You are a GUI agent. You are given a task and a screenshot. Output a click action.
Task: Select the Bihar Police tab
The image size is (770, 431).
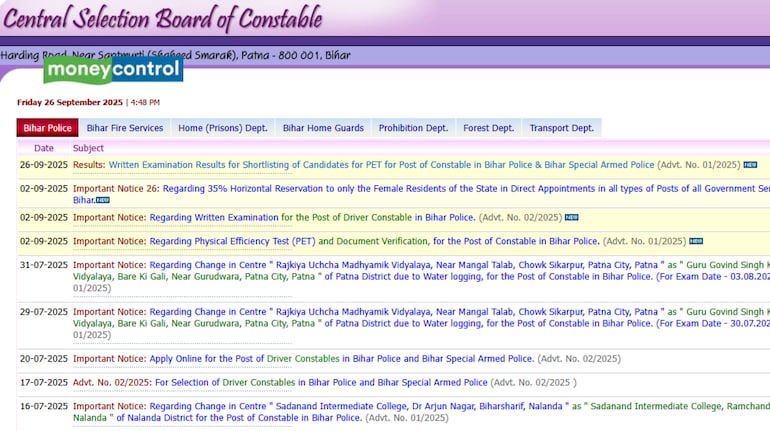47,128
